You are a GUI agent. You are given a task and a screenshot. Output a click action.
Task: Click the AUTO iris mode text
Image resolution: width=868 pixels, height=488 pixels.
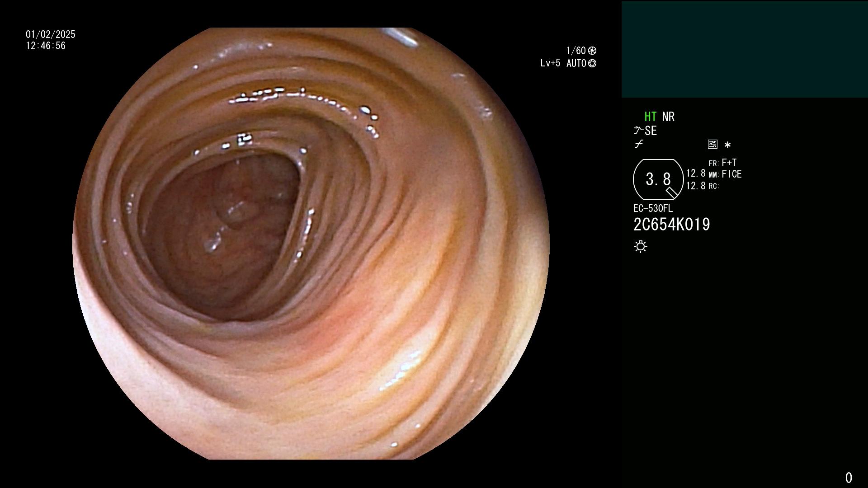(x=576, y=63)
